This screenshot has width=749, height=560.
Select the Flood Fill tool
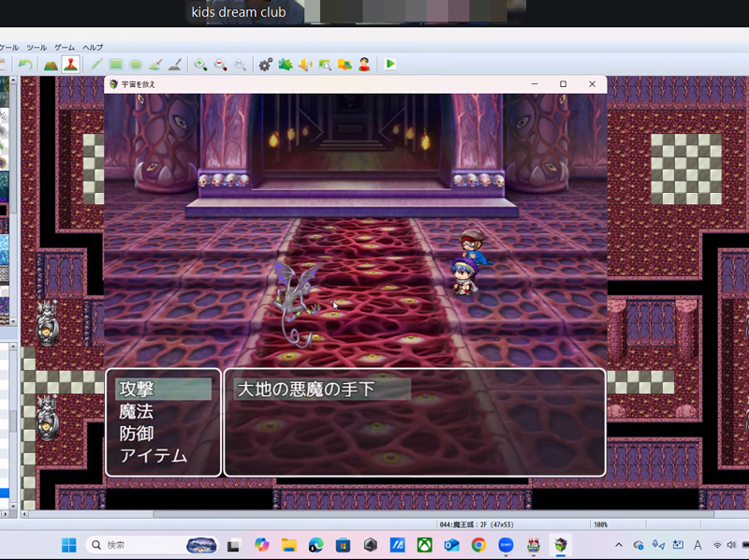tap(155, 64)
